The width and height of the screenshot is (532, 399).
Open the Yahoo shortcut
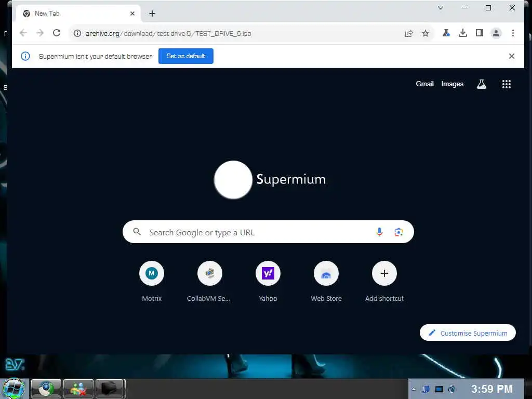[268, 273]
